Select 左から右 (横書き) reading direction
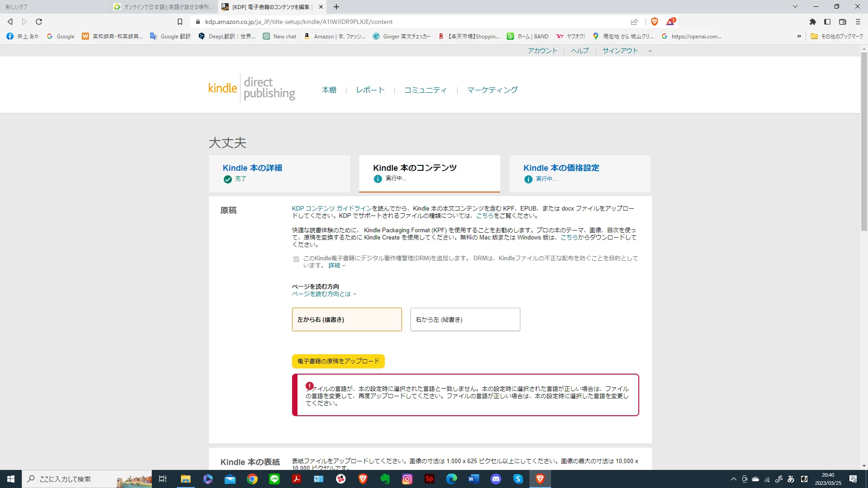Screen dimensions: 868x488 point(347,319)
